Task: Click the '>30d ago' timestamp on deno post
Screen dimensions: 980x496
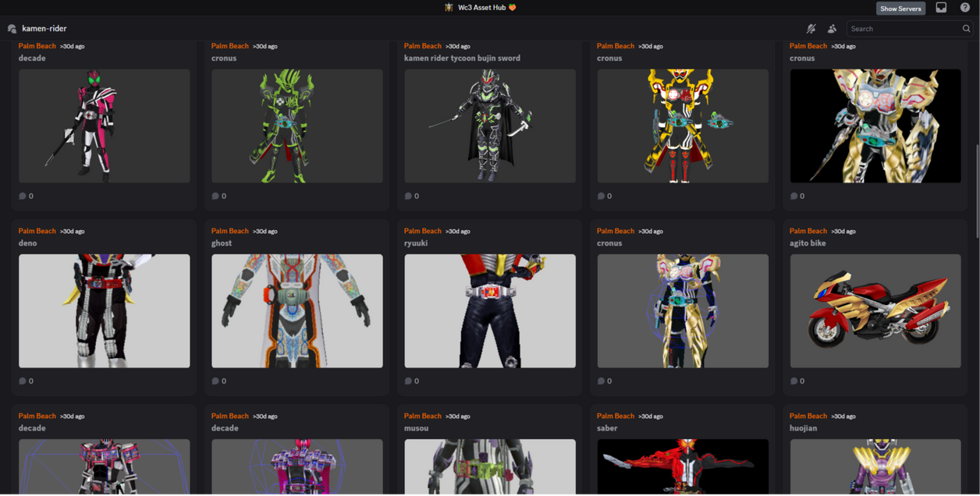Action: pyautogui.click(x=73, y=232)
